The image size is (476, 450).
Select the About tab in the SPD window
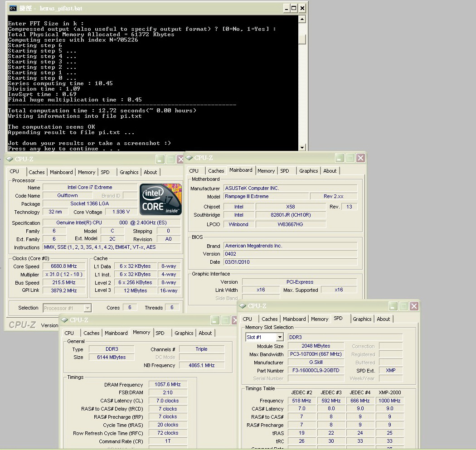383,319
